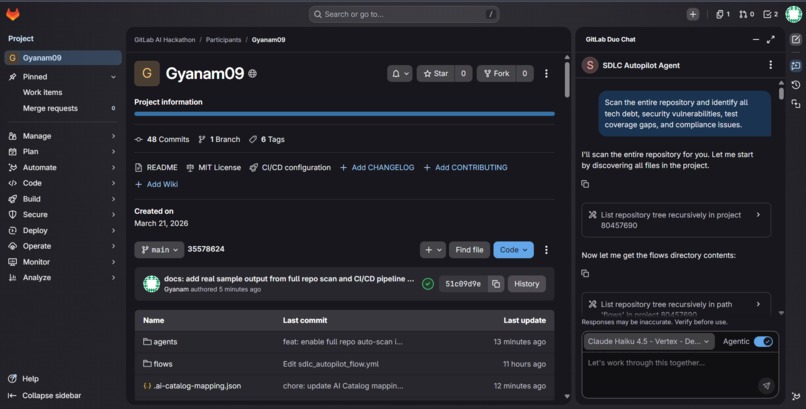The image size is (806, 409).
Task: Open Duo Chat agent options kebab menu
Action: point(770,65)
